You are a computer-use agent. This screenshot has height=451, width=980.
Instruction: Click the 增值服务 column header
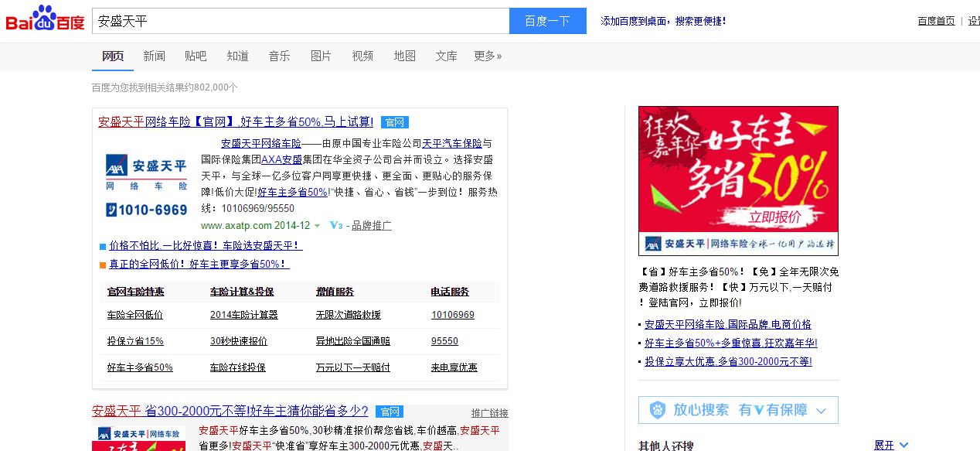tap(335, 292)
